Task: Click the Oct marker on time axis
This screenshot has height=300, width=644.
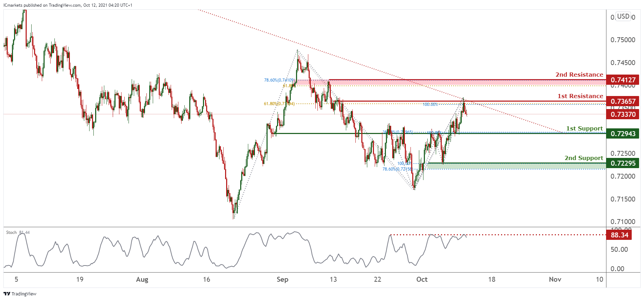Action: coord(422,279)
